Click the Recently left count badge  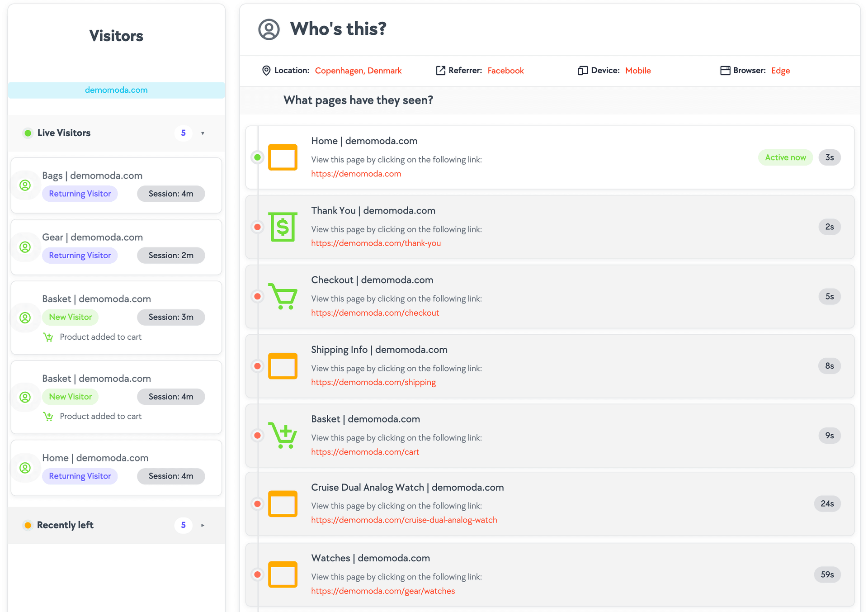(x=183, y=525)
